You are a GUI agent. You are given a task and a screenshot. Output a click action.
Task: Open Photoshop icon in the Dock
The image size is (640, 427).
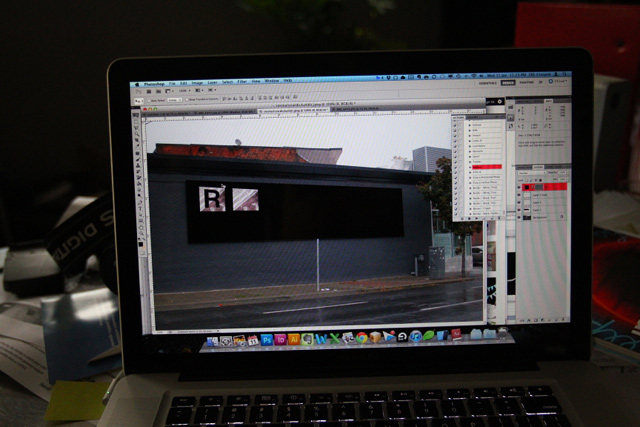[267, 340]
